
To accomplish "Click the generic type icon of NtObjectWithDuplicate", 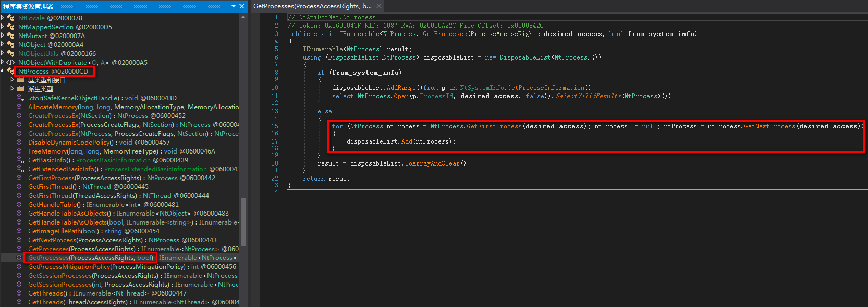I will (x=11, y=63).
